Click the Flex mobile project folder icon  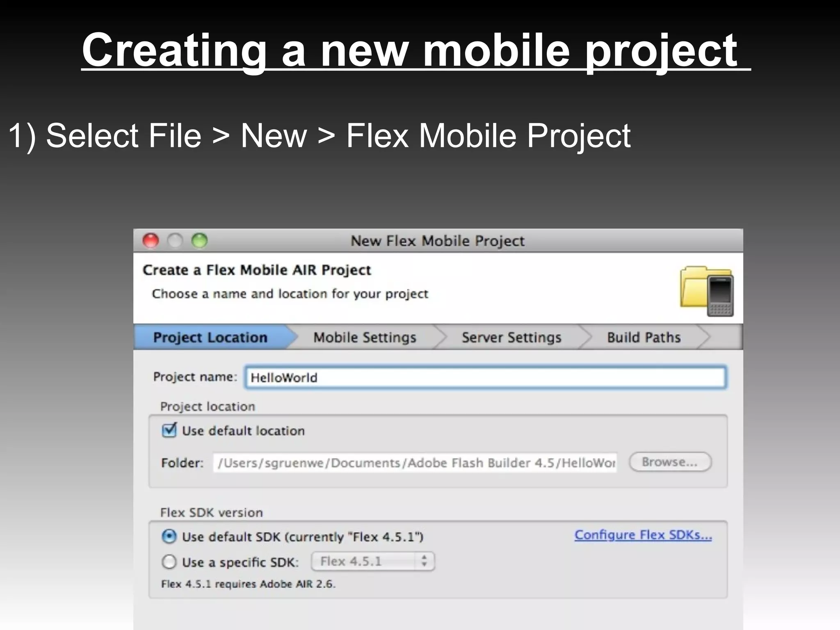tap(707, 291)
